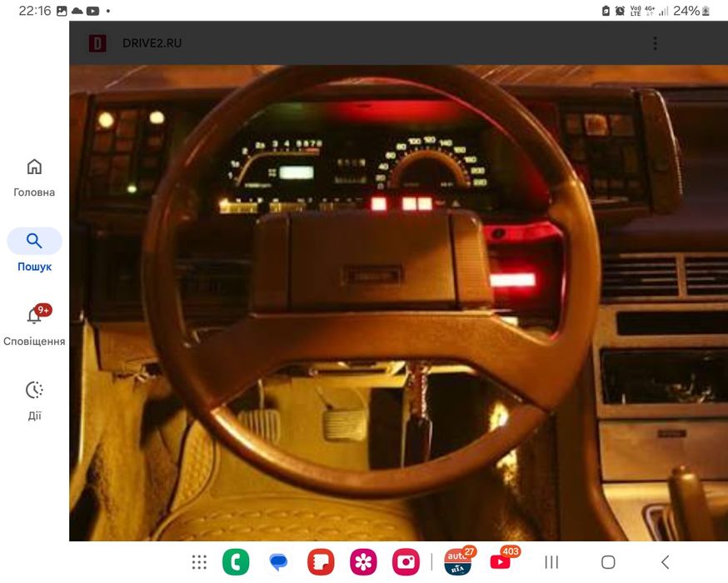Select the Пошук search tab
The height and width of the screenshot is (583, 728).
point(34,250)
